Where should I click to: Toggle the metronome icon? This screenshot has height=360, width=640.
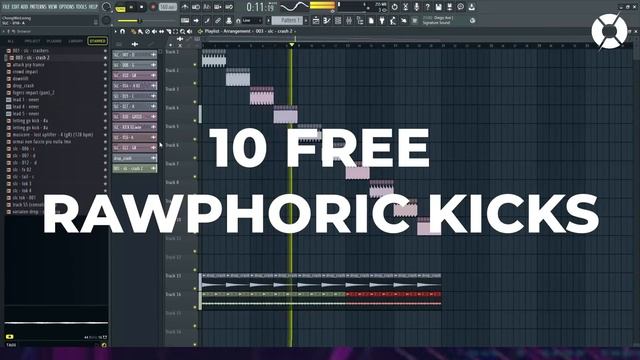pyautogui.click(x=185, y=7)
